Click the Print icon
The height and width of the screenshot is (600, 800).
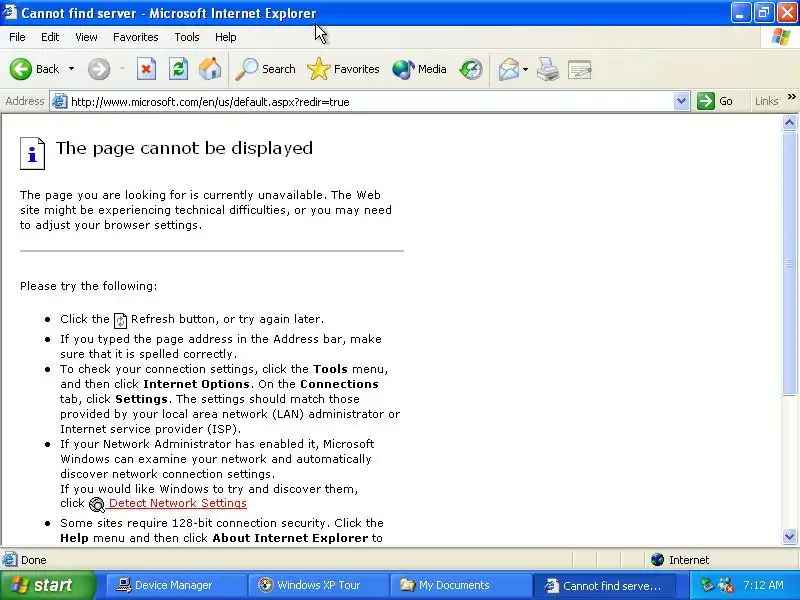548,69
